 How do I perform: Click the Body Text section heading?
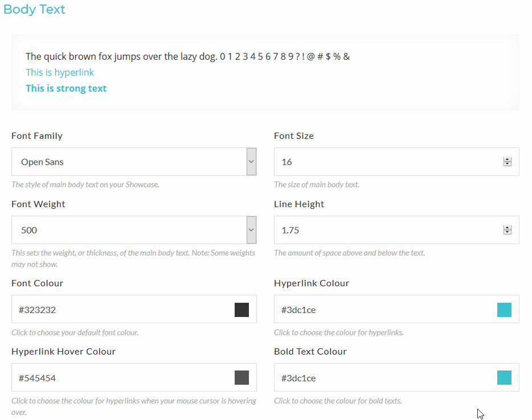point(34,10)
